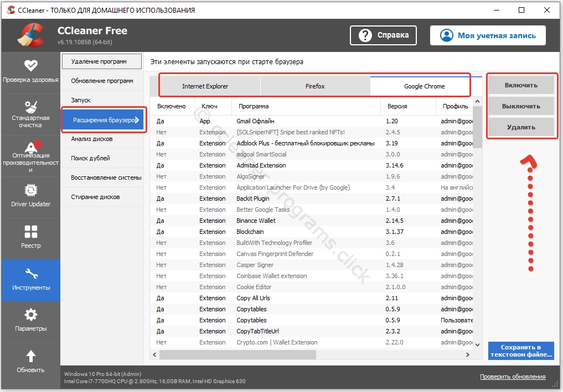Select Adblock Plus extension row
The height and width of the screenshot is (392, 563).
pos(305,143)
